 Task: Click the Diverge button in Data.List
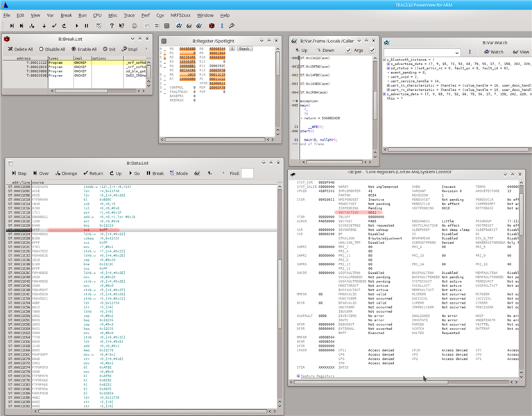[x=66, y=173]
